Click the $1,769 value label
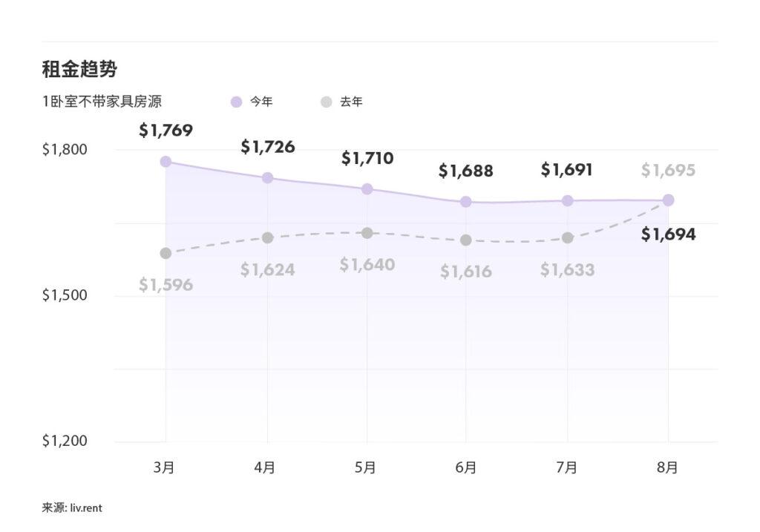760x532 pixels. pos(166,131)
